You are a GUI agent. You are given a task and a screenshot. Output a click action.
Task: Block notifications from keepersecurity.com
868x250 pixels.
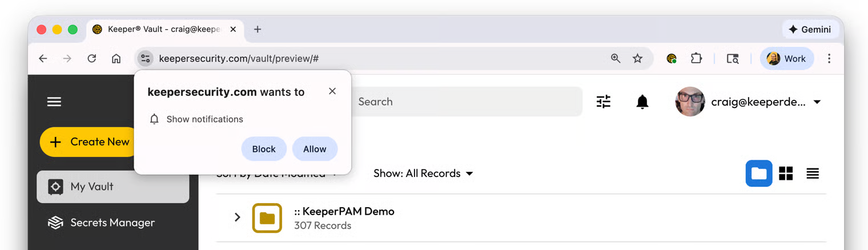(x=264, y=149)
